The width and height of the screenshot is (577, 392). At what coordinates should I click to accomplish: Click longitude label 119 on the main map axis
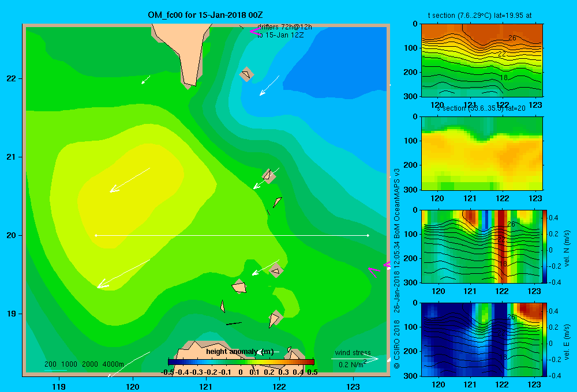59,386
